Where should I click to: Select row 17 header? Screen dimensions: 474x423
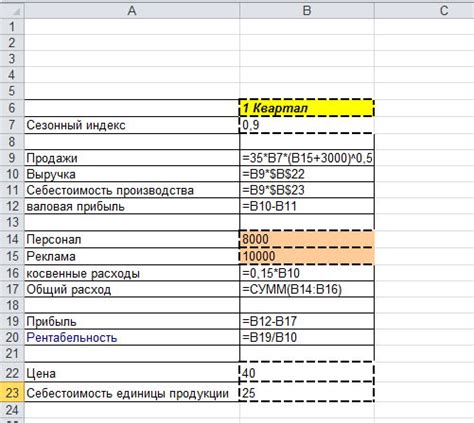(12, 289)
